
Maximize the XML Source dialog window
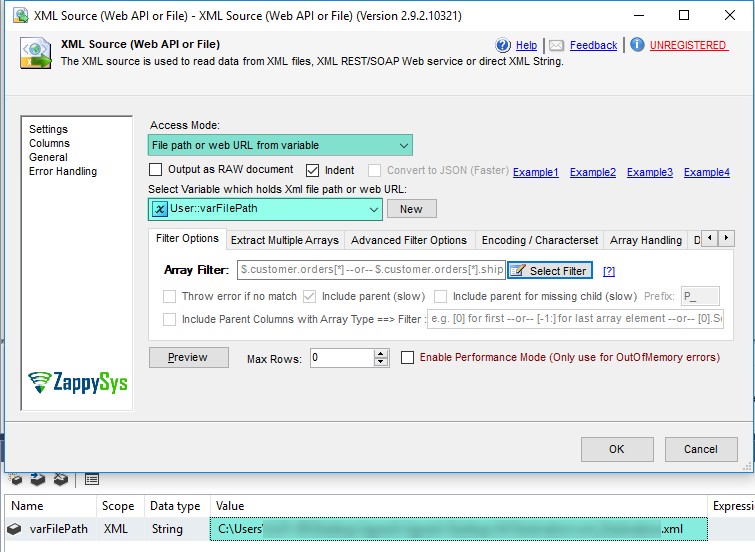[x=684, y=15]
